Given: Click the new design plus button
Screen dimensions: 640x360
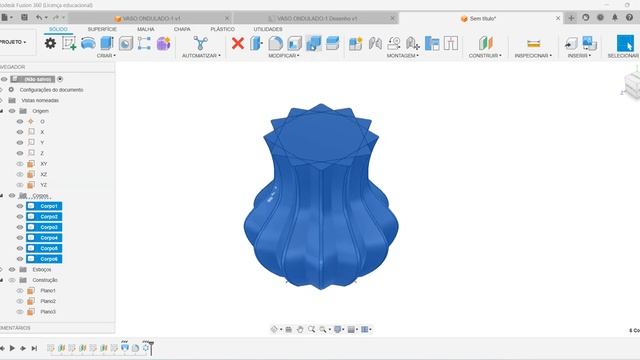Looking at the screenshot, I should coord(571,18).
